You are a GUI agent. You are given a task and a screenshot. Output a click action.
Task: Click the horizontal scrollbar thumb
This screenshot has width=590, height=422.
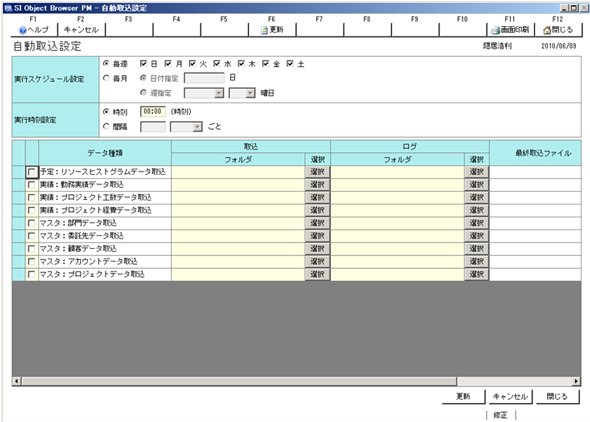click(x=239, y=381)
